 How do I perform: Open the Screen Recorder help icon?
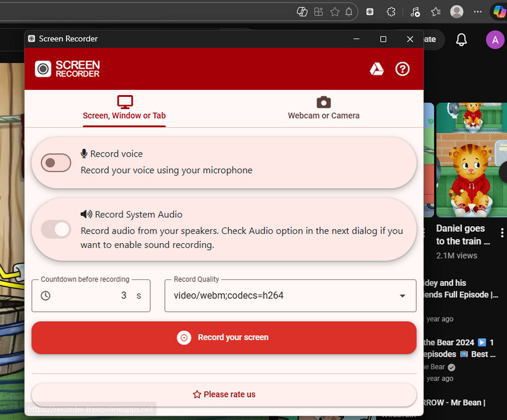402,69
